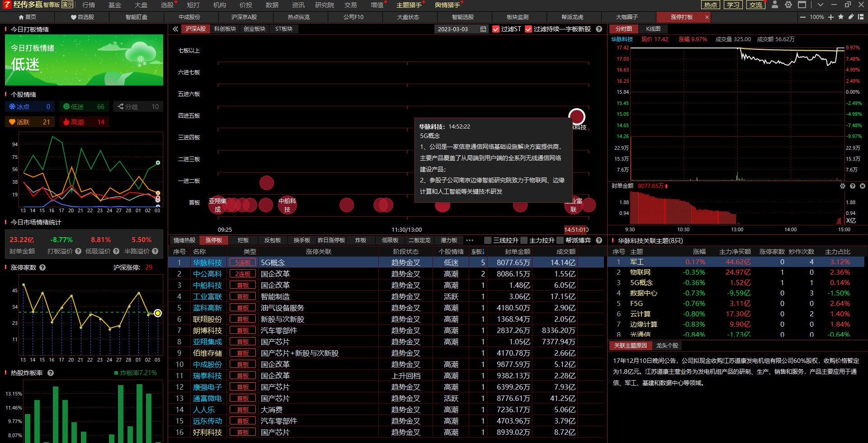Open the 打板溢价 help icon
Screen dimensions: 868x443
pos(78,251)
